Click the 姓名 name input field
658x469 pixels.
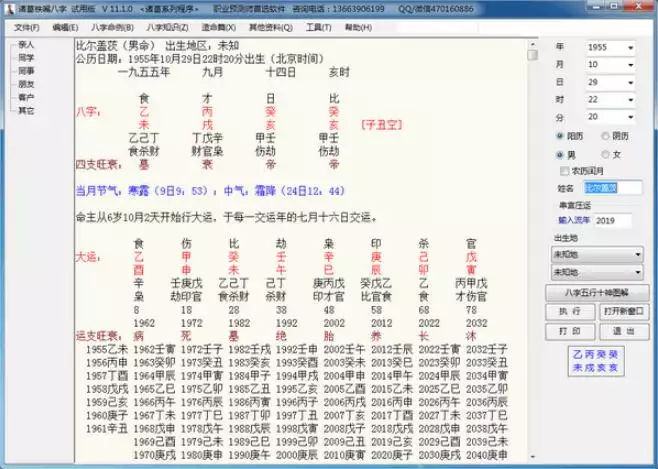613,188
